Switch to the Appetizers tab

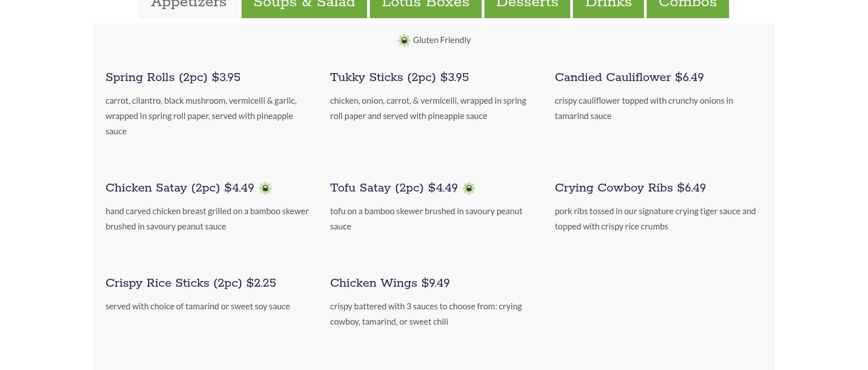click(x=189, y=6)
